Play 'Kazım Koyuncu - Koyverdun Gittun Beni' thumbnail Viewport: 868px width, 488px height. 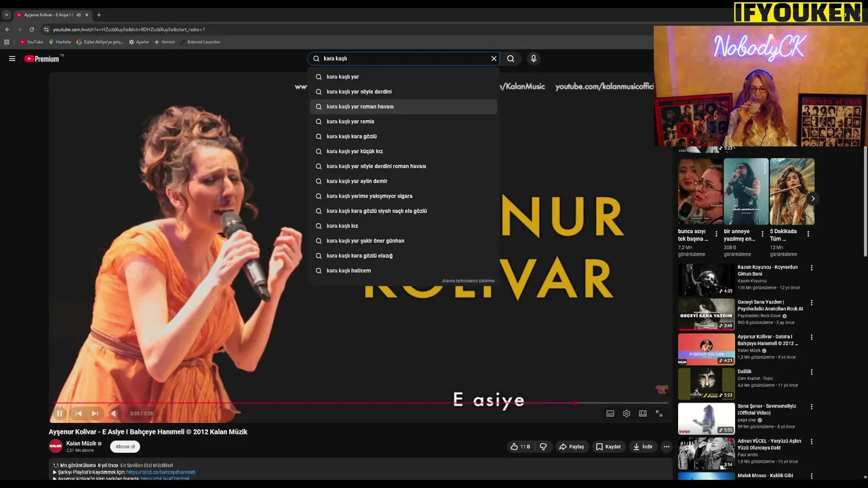(x=706, y=279)
